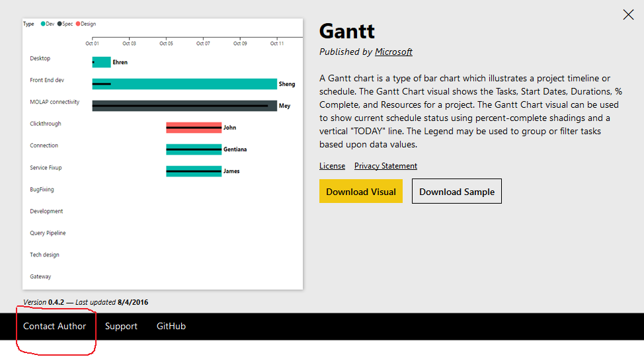Click the 'Tech design' task label
The image size is (644, 357).
click(44, 255)
